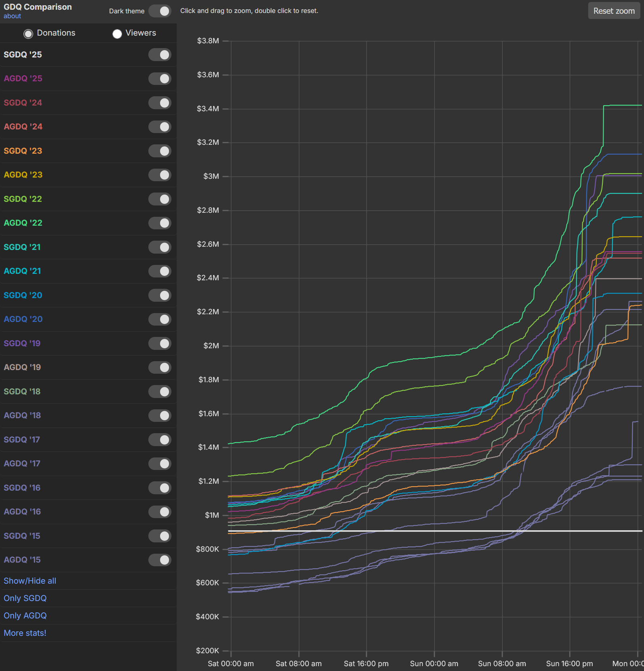Image resolution: width=644 pixels, height=671 pixels.
Task: Toggle the Dark theme switch
Action: tap(160, 11)
